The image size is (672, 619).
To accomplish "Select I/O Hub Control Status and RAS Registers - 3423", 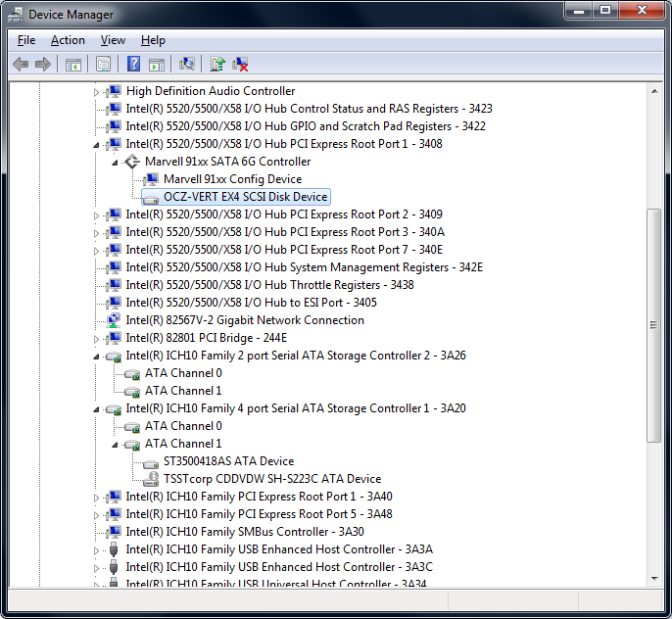I will [x=309, y=109].
